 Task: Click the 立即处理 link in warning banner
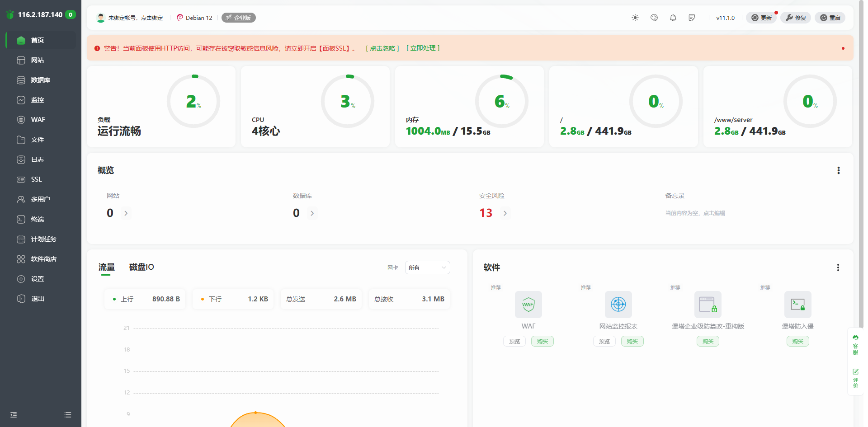(x=423, y=48)
